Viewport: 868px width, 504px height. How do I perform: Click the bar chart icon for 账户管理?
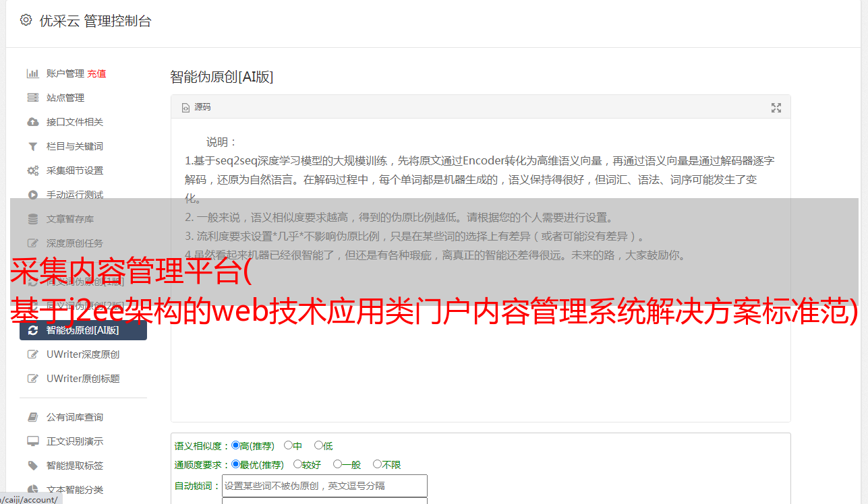tap(32, 73)
